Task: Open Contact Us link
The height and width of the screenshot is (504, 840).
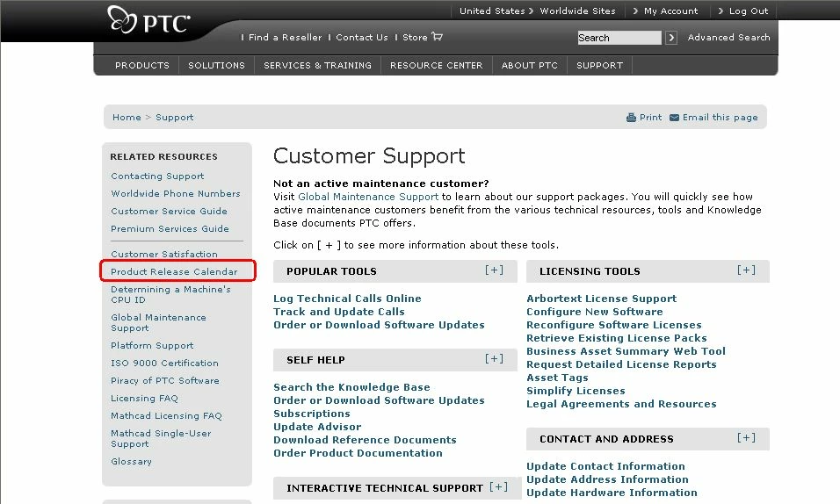Action: coord(362,37)
